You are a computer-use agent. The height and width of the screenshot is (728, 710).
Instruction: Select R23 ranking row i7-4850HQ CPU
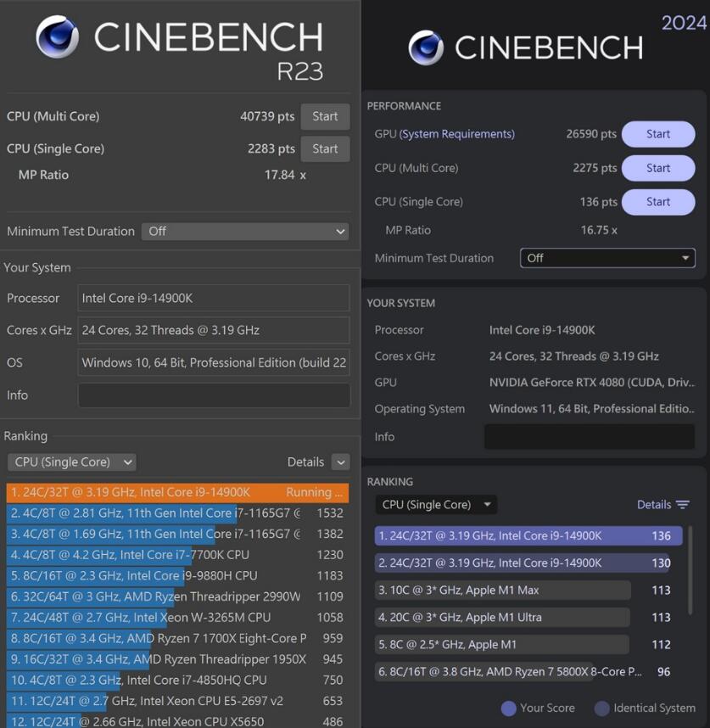coord(178,680)
